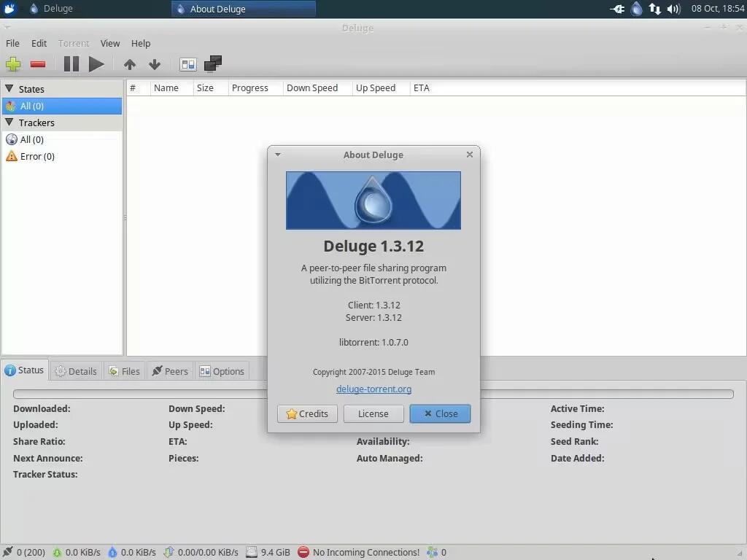Click the free disk space icon in status bar
Viewport: 747px width, 560px height.
pos(252,553)
